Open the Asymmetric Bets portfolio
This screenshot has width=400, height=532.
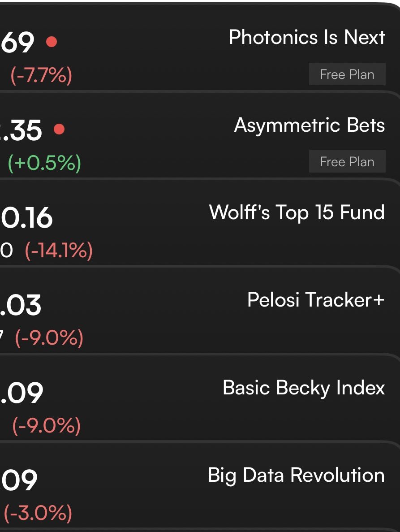[x=310, y=125]
